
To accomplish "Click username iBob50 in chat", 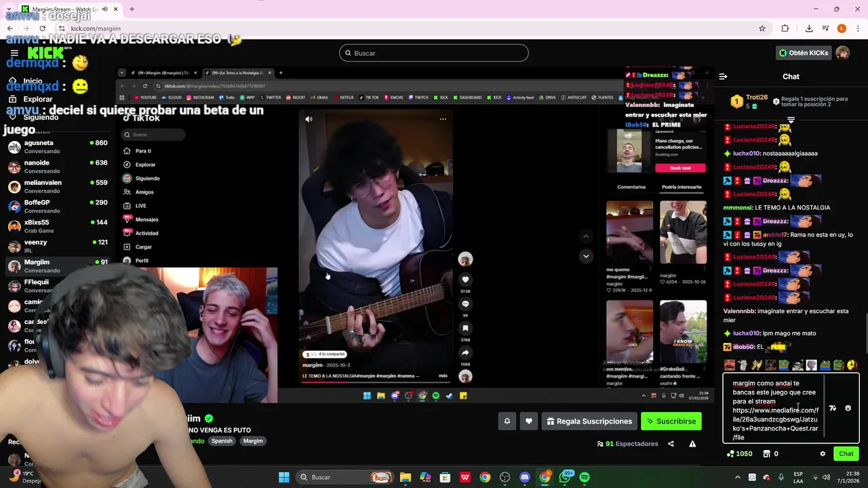I will pos(743,346).
